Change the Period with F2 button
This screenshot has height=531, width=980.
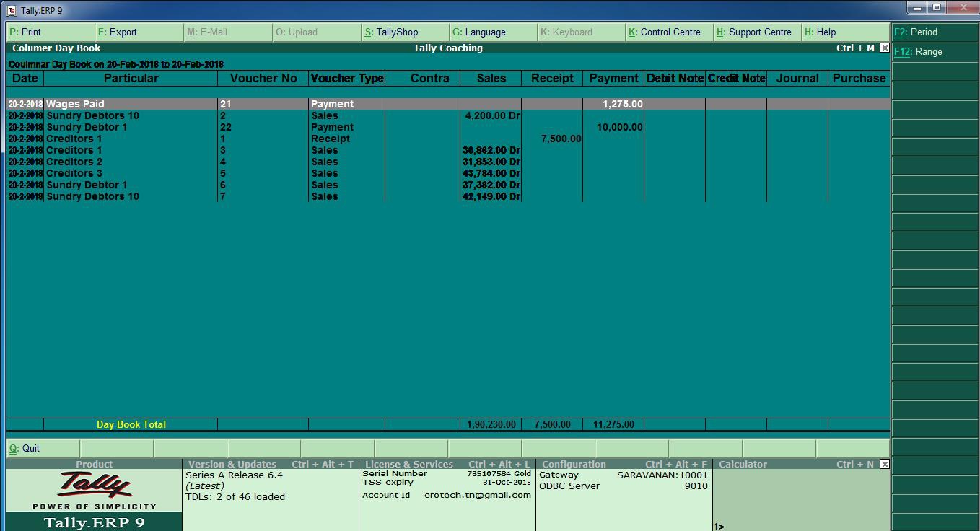click(x=935, y=32)
